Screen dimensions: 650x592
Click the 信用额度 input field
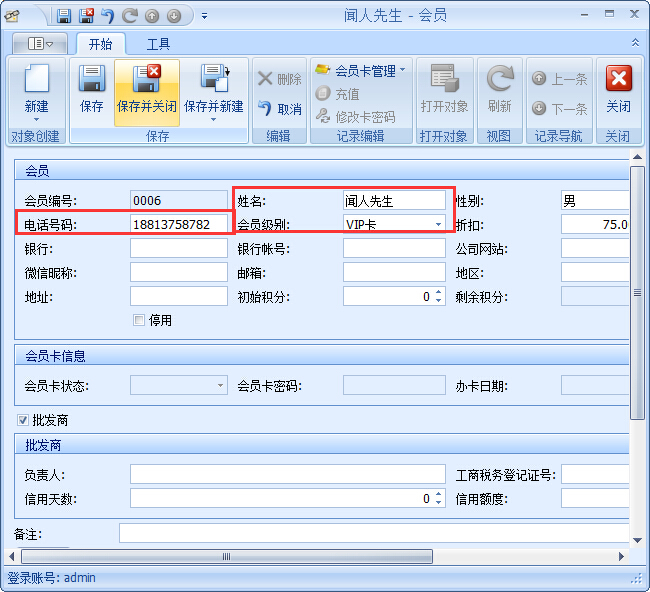[595, 498]
